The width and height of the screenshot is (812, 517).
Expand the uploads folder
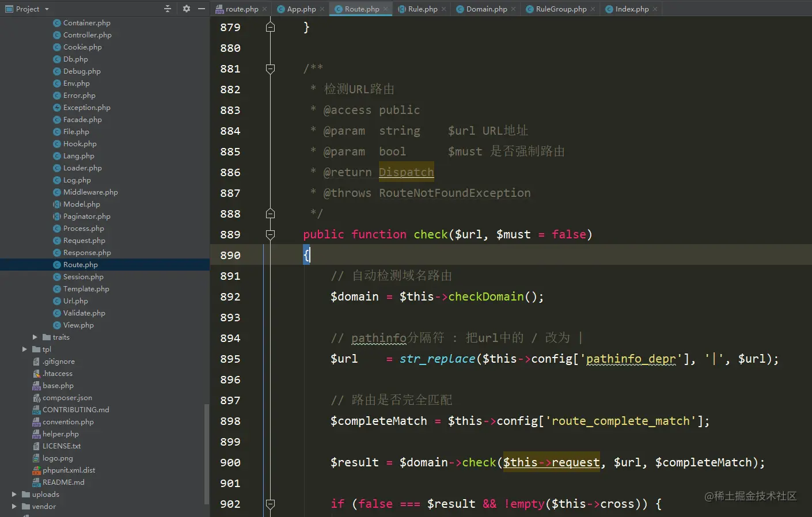tap(14, 495)
